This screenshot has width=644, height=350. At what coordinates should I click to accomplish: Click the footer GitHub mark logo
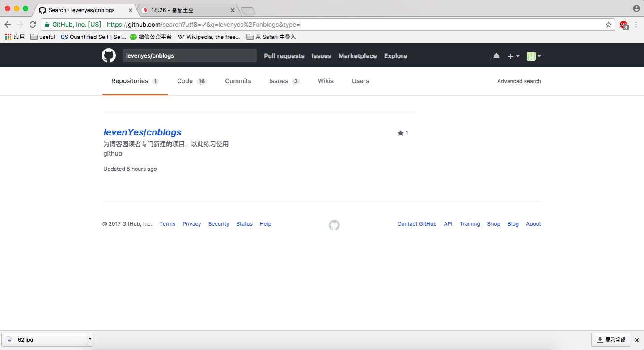[x=334, y=225]
